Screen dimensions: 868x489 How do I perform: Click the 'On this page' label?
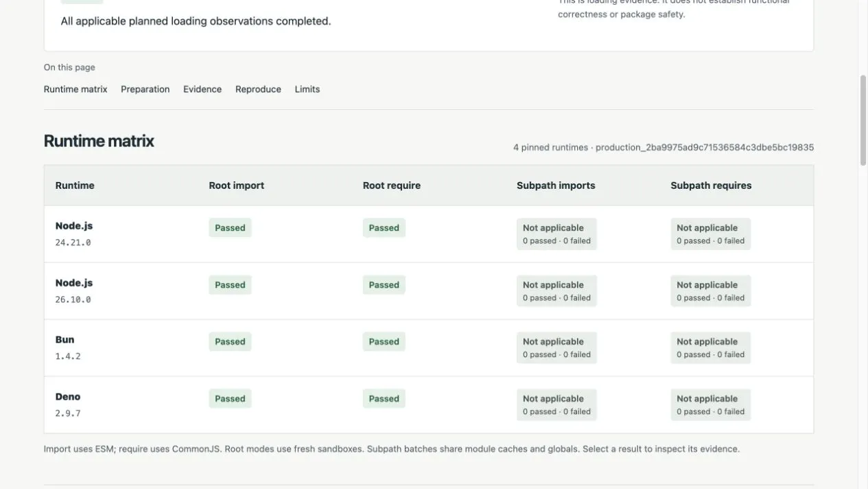69,67
